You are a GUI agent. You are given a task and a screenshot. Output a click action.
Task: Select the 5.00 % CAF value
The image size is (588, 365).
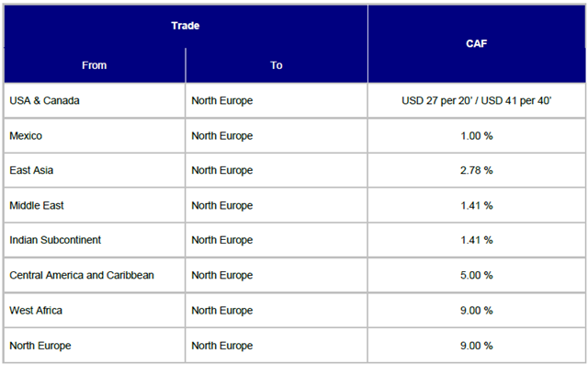pyautogui.click(x=476, y=275)
